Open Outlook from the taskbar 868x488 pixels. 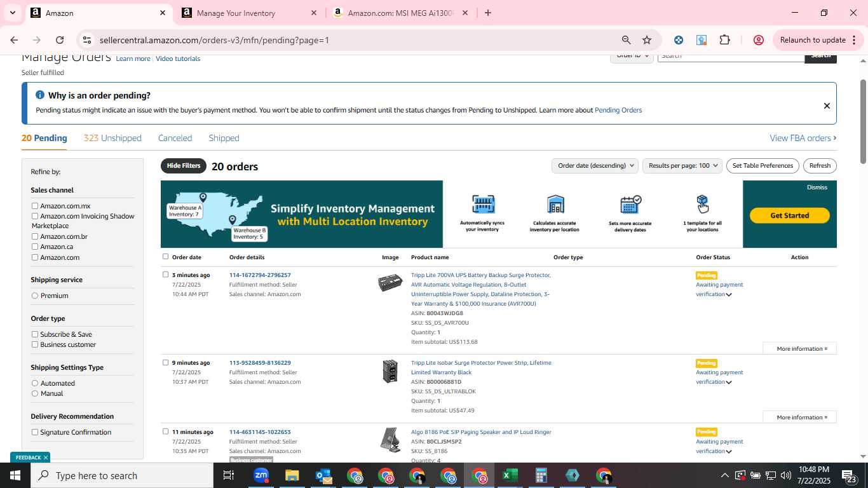(323, 475)
